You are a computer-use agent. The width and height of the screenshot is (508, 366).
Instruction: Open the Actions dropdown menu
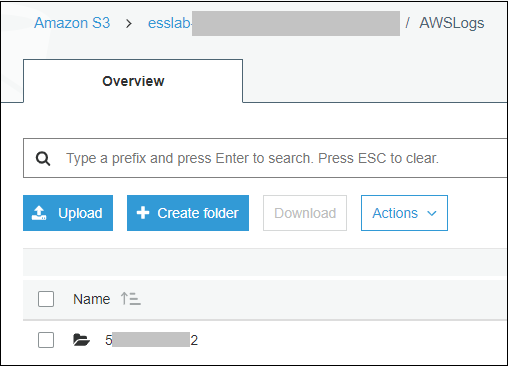point(404,213)
